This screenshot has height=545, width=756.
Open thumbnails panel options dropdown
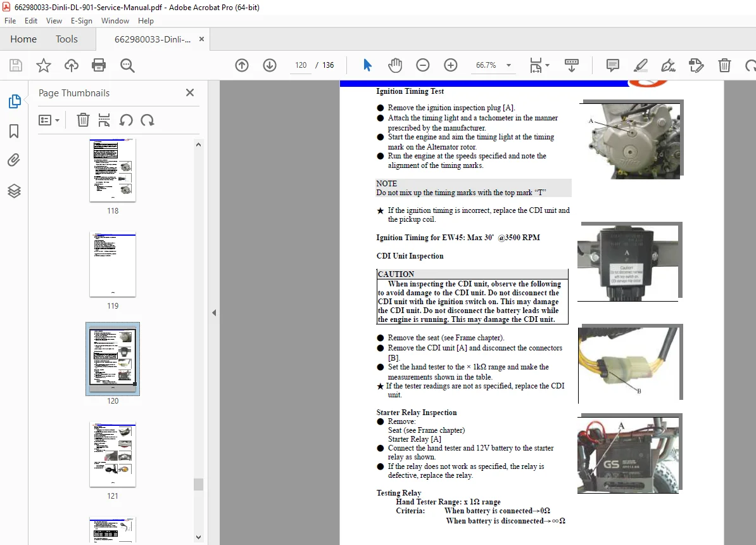pyautogui.click(x=49, y=120)
